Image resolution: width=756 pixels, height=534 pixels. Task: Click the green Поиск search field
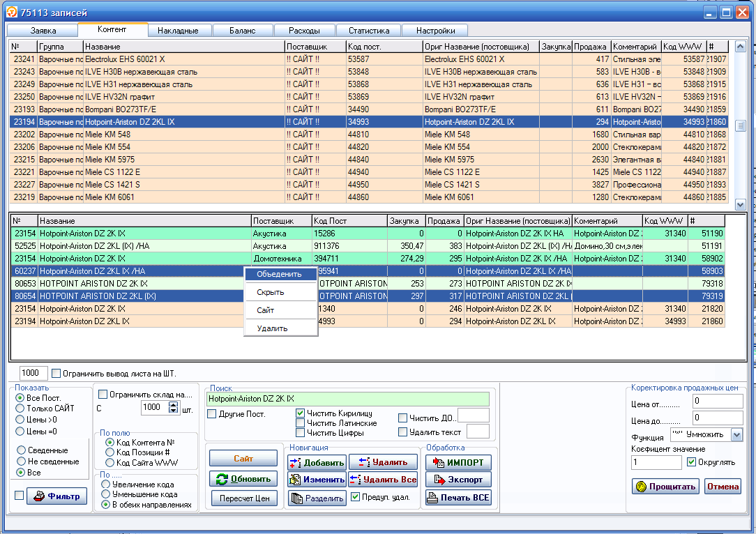350,399
